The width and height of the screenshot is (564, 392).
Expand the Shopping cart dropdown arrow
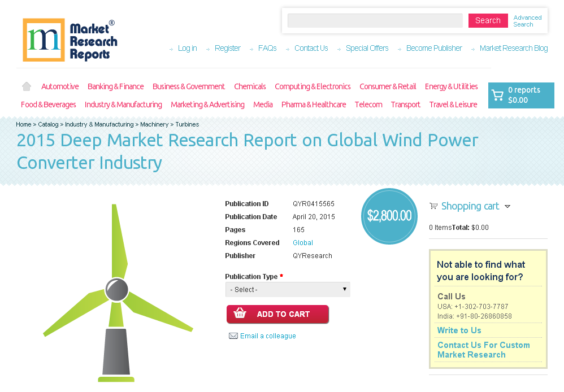(508, 207)
